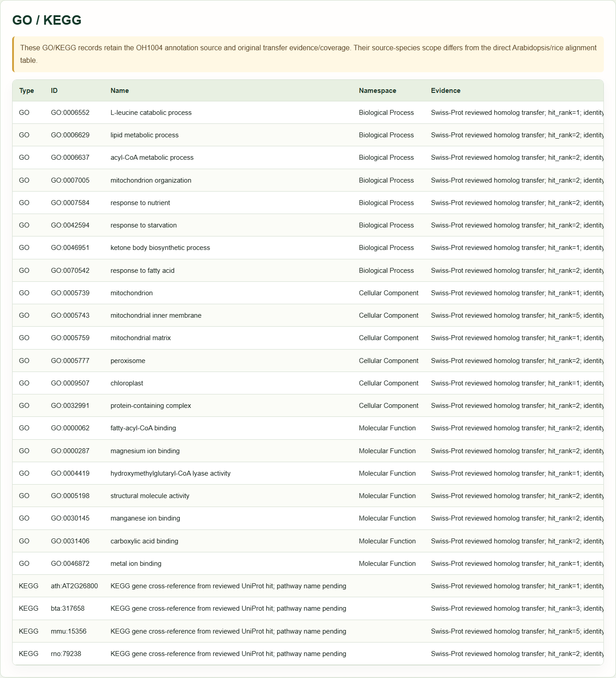Select the GO / KEGG heading
This screenshot has height=678, width=616.
(47, 20)
